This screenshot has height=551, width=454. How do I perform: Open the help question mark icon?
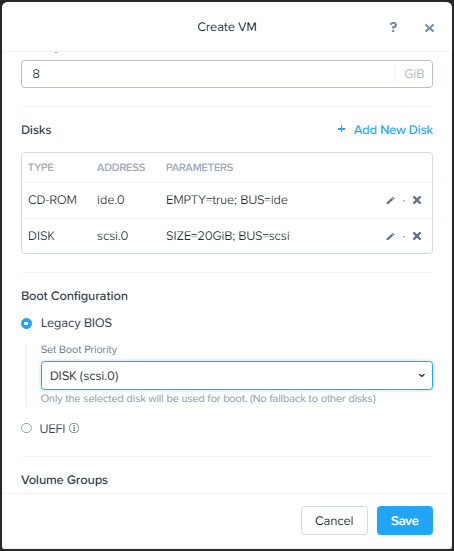click(x=393, y=27)
